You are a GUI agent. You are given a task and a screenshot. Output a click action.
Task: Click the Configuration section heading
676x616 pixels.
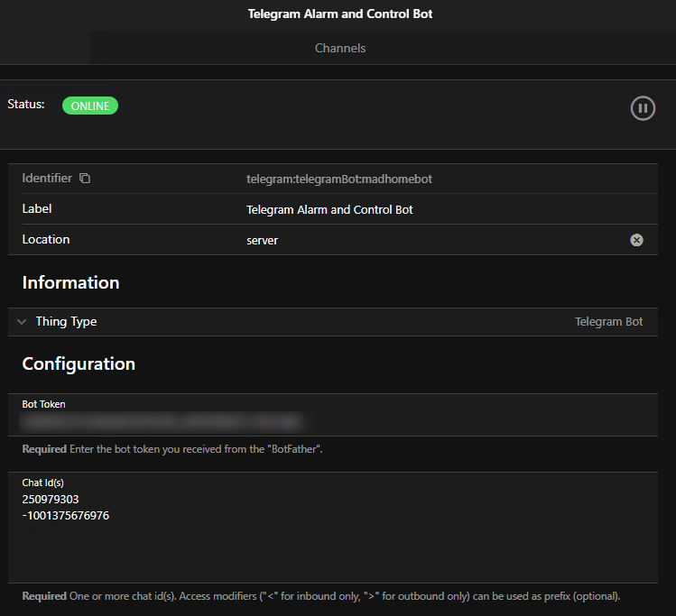[79, 364]
